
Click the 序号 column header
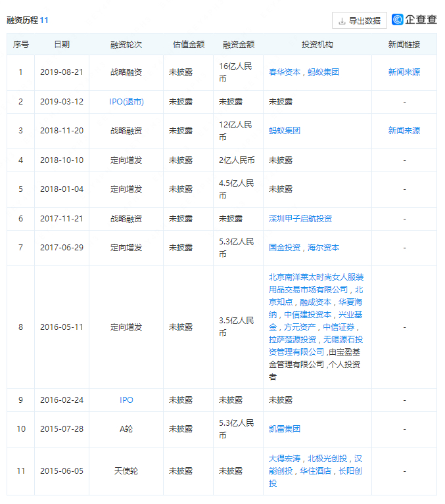21,45
